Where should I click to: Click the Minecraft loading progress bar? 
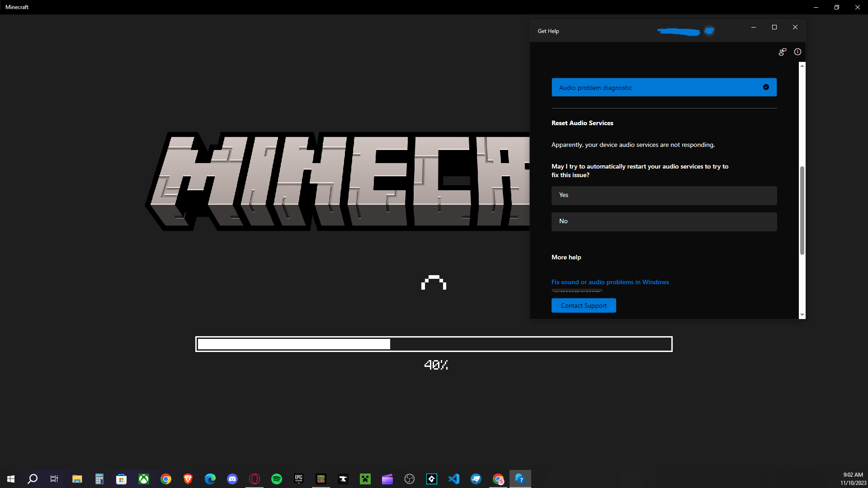[434, 344]
